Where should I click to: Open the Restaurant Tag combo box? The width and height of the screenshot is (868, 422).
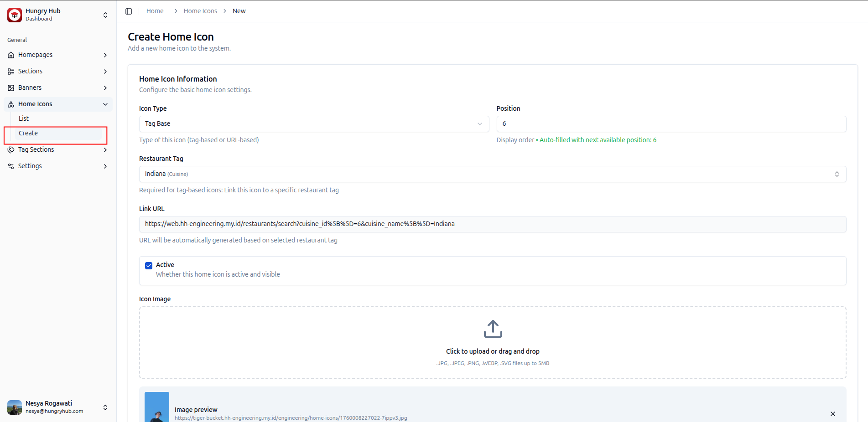click(492, 174)
